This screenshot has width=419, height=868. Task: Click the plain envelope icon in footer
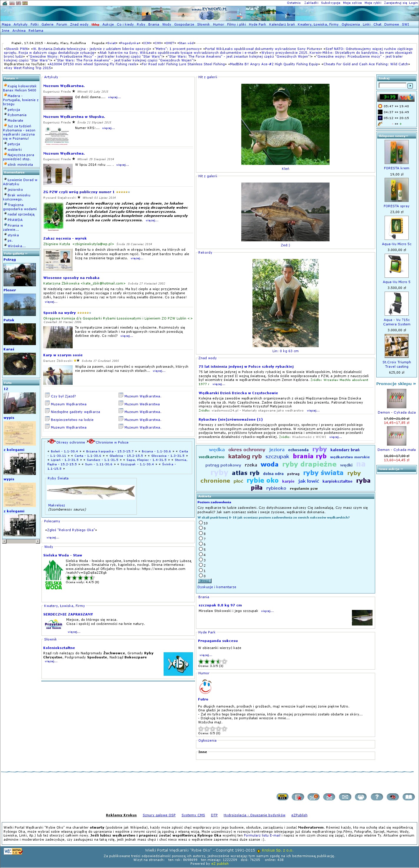[345, 797]
